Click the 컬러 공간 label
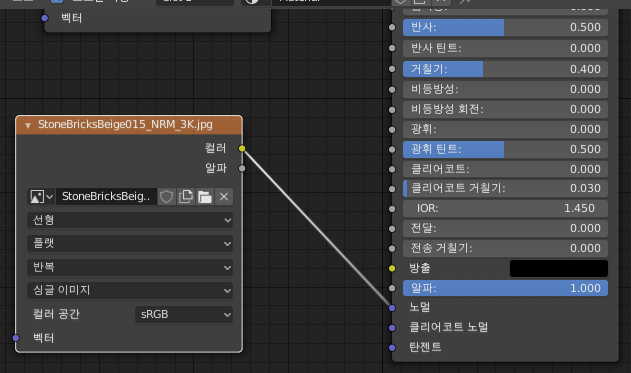This screenshot has width=631, height=373. 56,314
